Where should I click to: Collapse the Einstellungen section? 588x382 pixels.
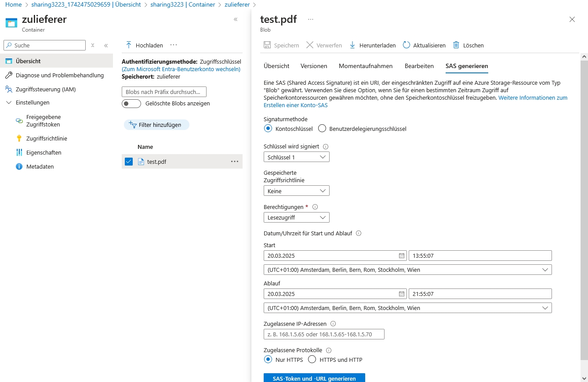(x=9, y=102)
